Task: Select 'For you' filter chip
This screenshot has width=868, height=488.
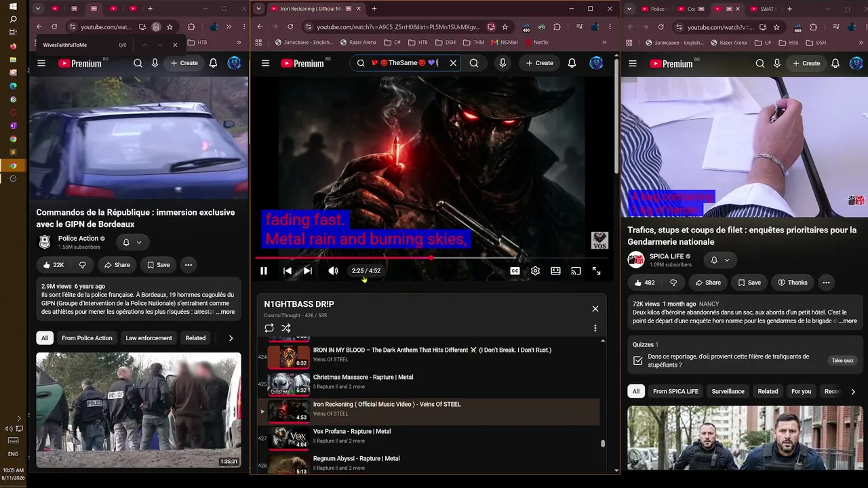Action: (801, 391)
